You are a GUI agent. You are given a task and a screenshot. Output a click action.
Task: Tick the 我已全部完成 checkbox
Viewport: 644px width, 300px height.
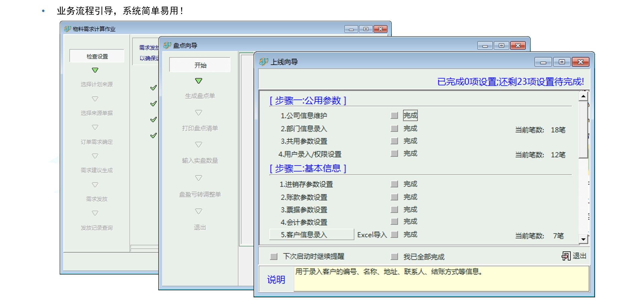click(394, 257)
